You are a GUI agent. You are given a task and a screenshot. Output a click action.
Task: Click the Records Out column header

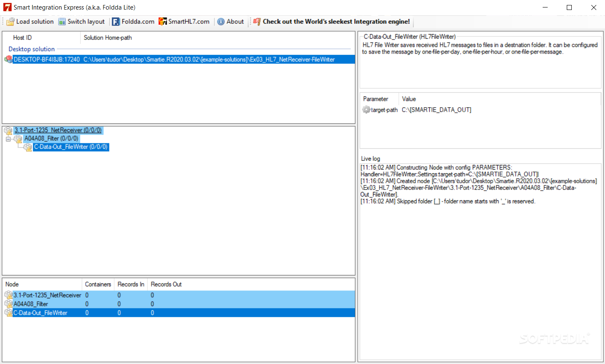(x=166, y=284)
